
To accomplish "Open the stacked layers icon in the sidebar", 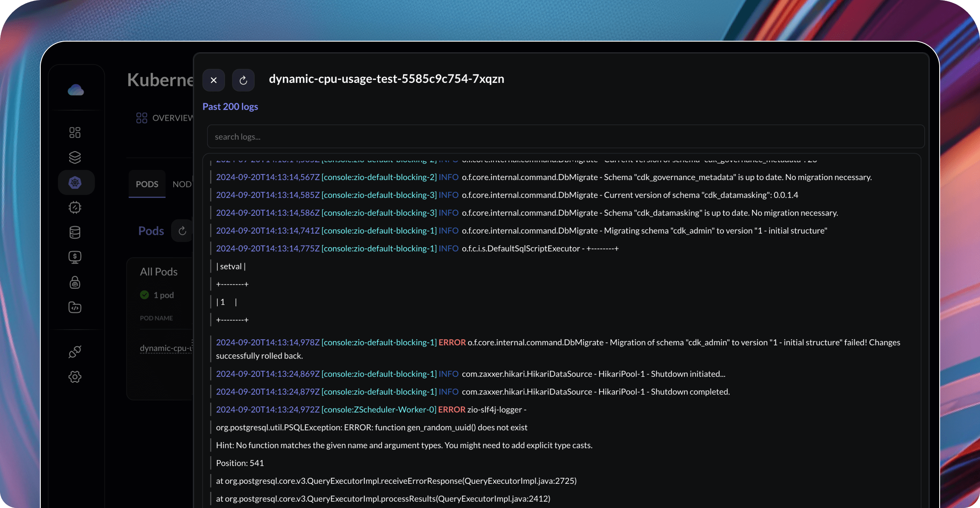I will coord(75,158).
